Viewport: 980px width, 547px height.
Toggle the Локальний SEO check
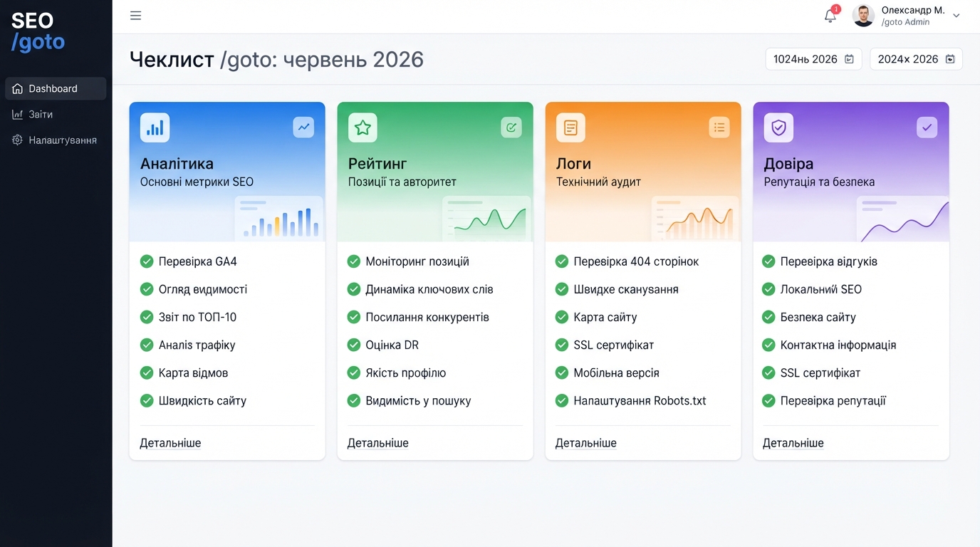[x=768, y=289]
